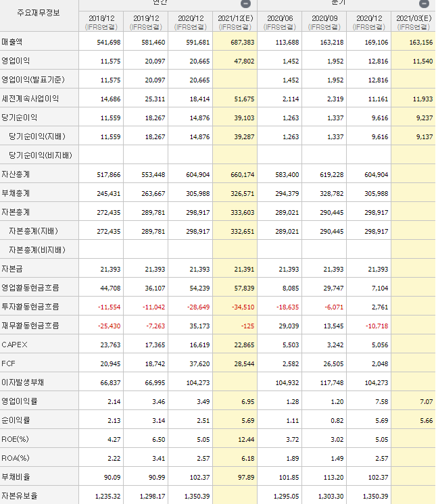
Task: Select the 2020/06 quarterly column header
Action: click(280, 22)
